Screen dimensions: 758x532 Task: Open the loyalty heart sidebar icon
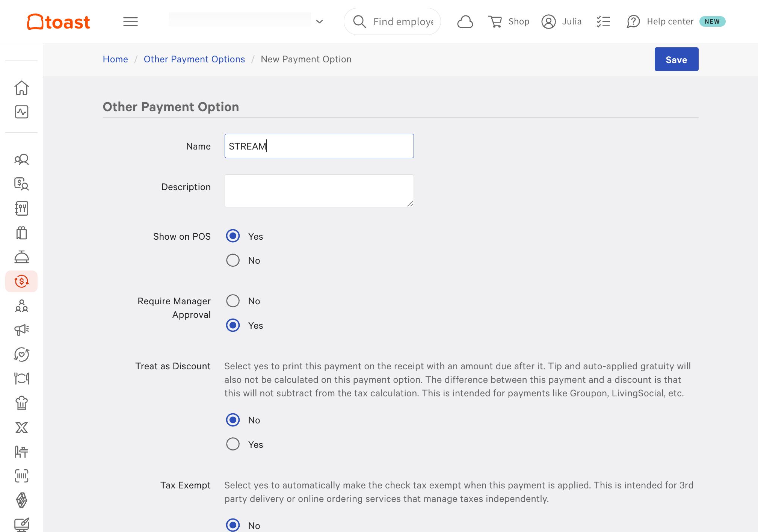point(21,354)
